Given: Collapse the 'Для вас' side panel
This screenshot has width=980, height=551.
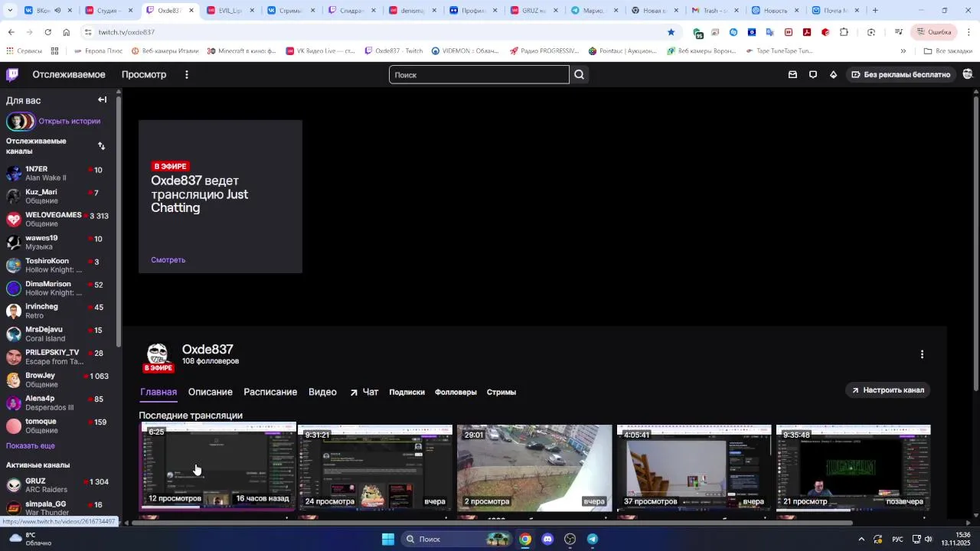Looking at the screenshot, I should [102, 99].
